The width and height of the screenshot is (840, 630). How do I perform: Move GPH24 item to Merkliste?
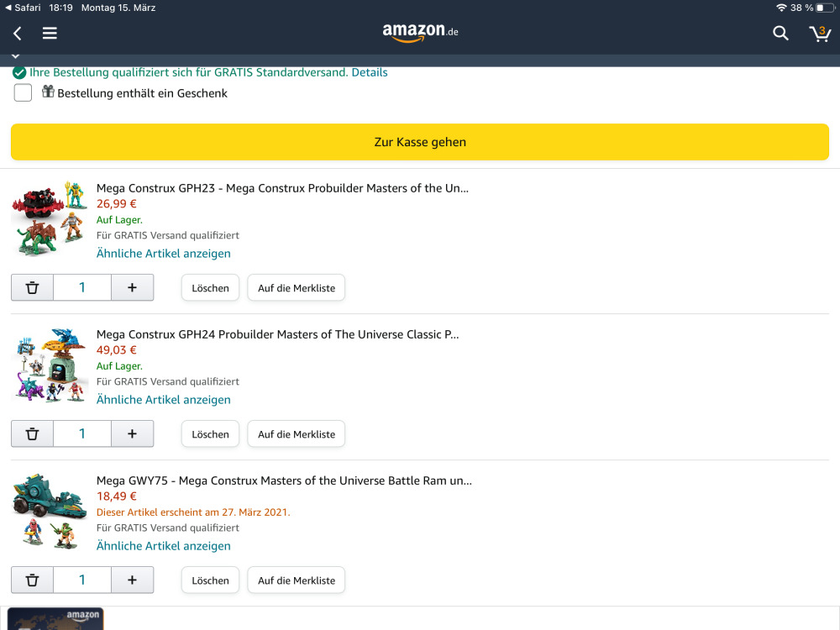tap(297, 434)
